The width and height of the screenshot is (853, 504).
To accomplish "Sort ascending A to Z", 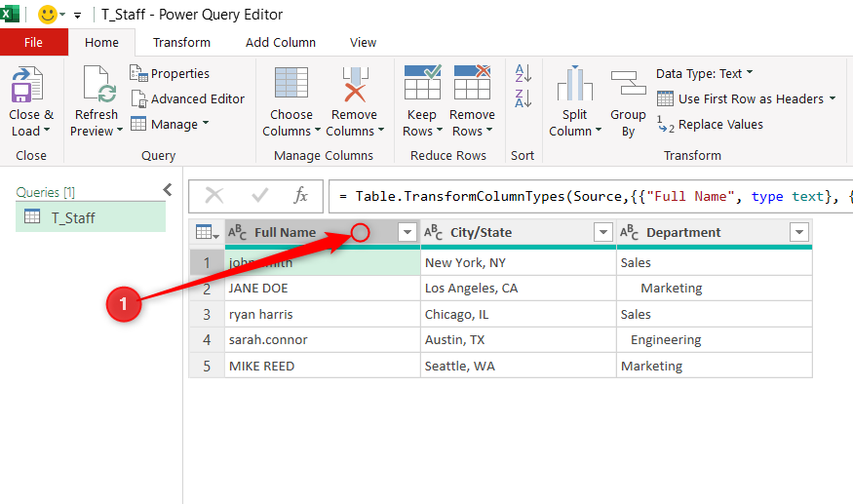I will pyautogui.click(x=523, y=73).
